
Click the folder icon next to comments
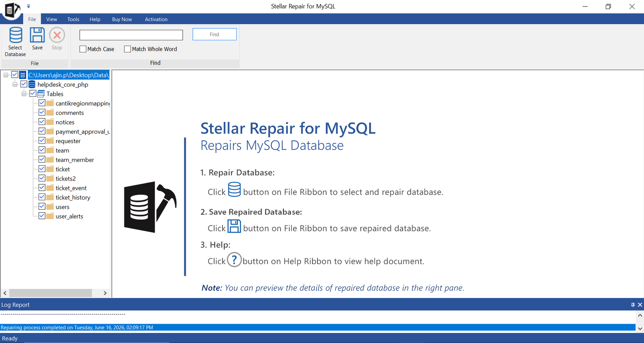(x=50, y=113)
